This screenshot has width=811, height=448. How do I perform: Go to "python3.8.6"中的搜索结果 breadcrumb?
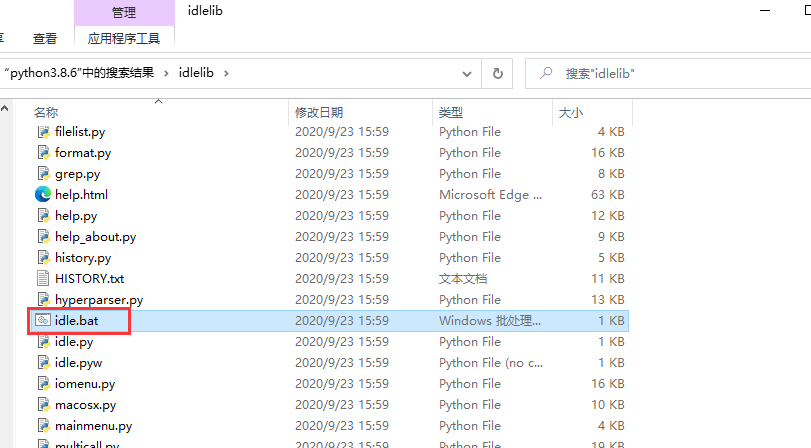pos(79,73)
